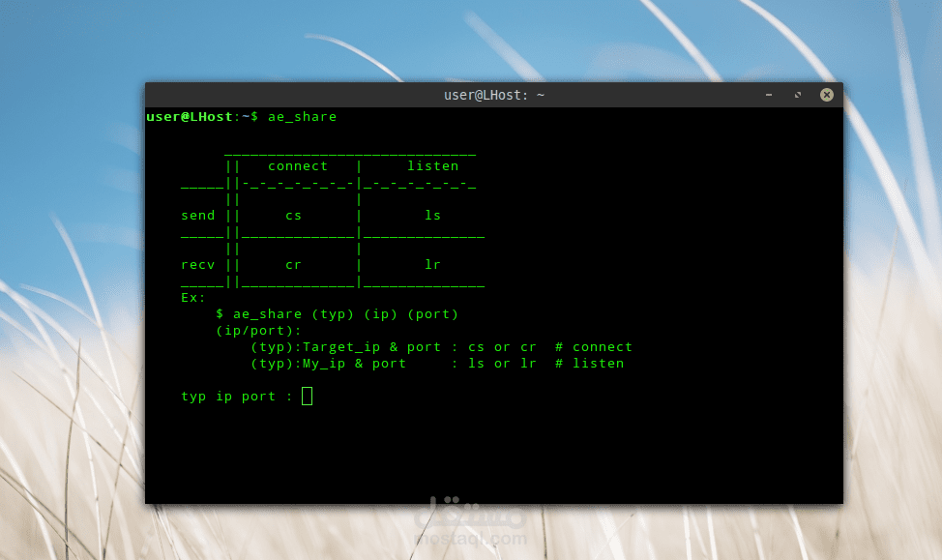Click the 'Ex:' label

[x=192, y=298]
